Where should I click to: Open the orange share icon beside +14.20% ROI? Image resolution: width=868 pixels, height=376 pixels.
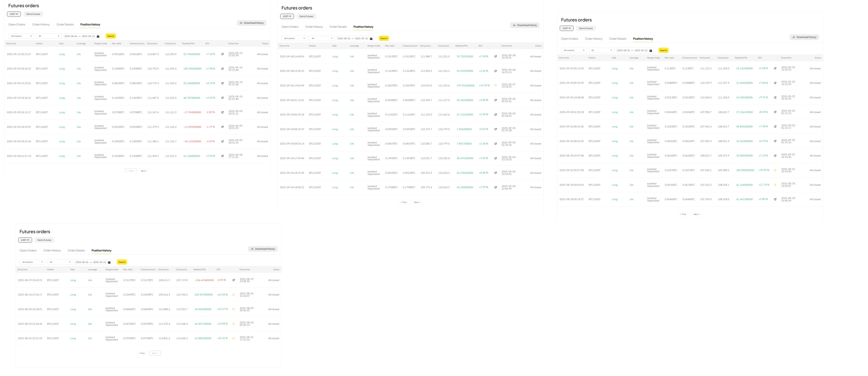(x=495, y=86)
